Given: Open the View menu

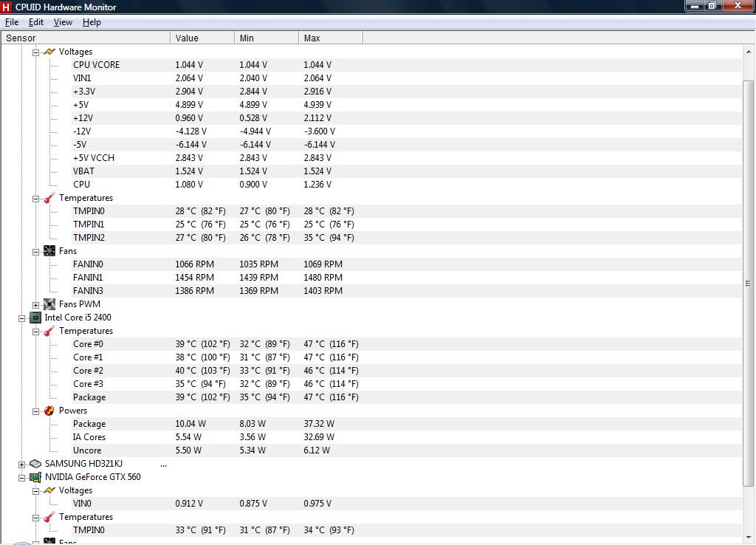Looking at the screenshot, I should pos(63,22).
